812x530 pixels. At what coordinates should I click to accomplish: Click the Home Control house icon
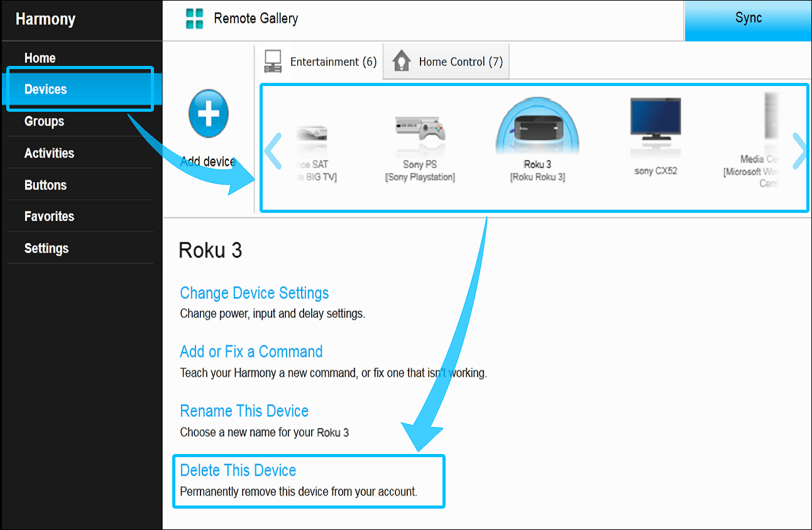click(x=402, y=62)
